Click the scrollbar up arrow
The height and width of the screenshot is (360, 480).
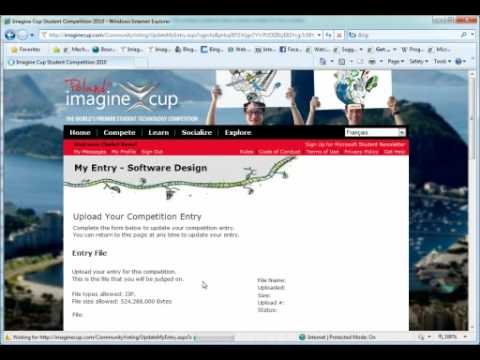coord(472,74)
